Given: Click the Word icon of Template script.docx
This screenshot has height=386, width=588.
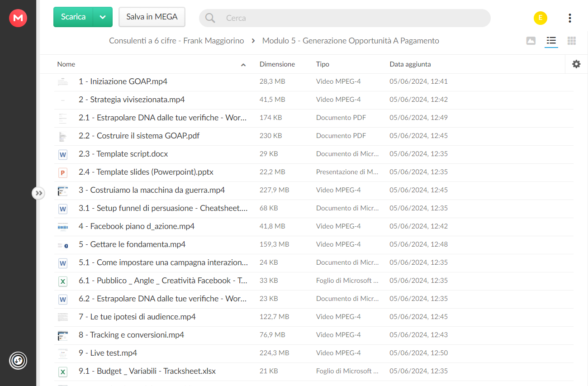Looking at the screenshot, I should click(63, 154).
